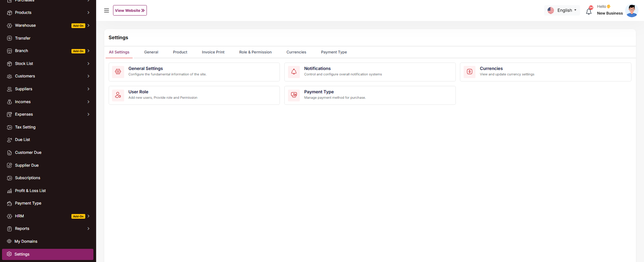Click the Notifications card bell icon

294,72
